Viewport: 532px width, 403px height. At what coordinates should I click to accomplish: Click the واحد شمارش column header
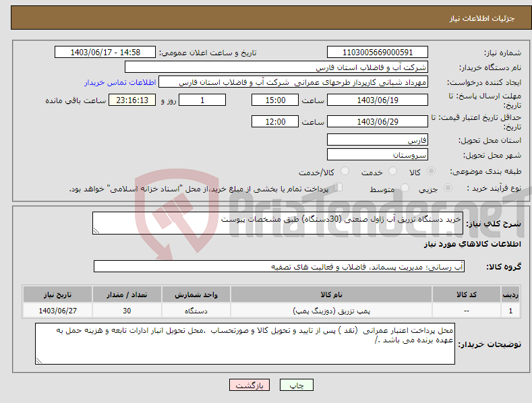(x=196, y=294)
